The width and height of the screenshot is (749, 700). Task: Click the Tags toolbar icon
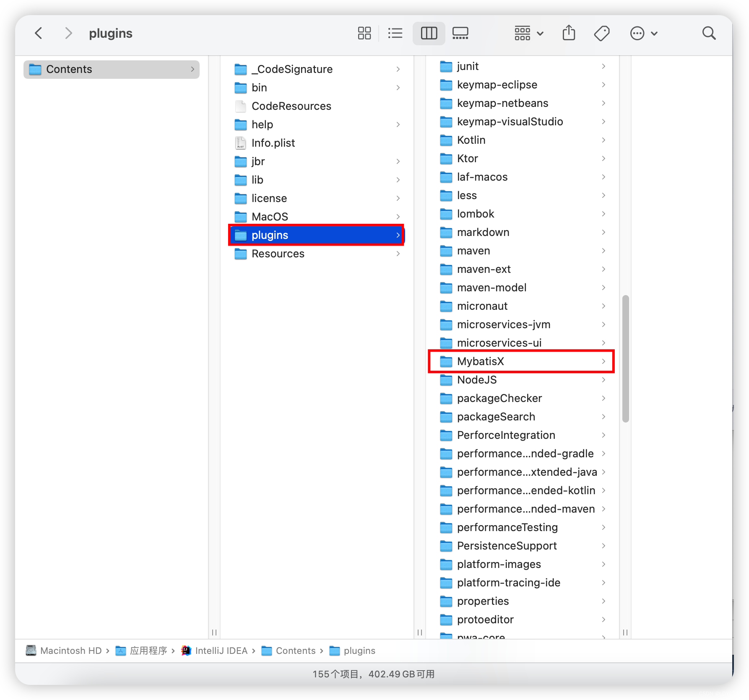(602, 33)
